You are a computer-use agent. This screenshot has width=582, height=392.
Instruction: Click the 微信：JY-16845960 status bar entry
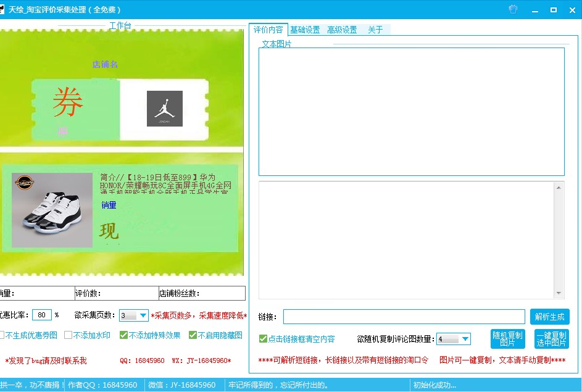[182, 385]
